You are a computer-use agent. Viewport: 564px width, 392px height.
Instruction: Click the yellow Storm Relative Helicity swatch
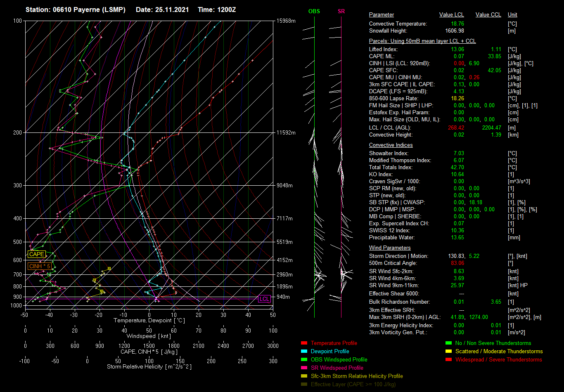304,376
